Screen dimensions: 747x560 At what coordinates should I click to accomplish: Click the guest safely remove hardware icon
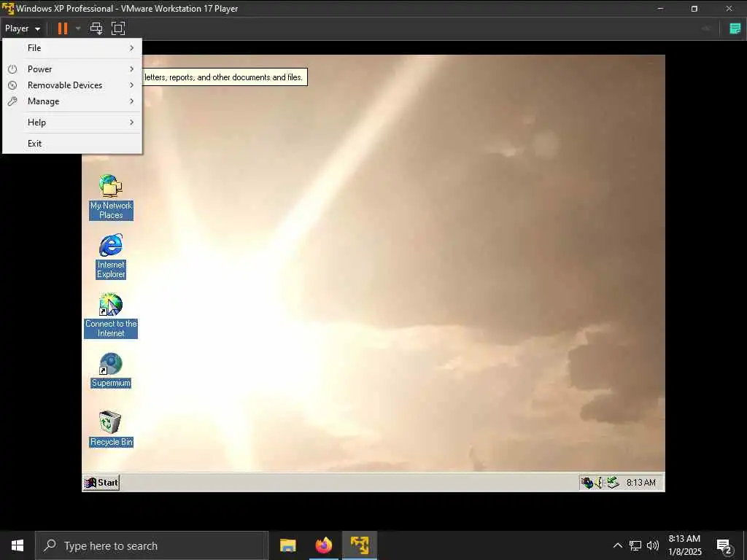(613, 483)
